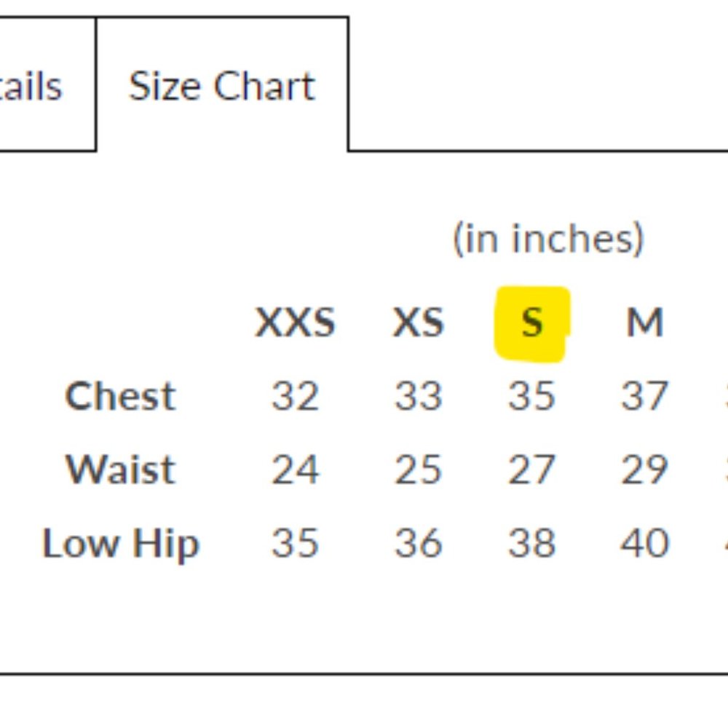This screenshot has height=728, width=728.
Task: Click the XS size column header
Action: click(x=419, y=323)
